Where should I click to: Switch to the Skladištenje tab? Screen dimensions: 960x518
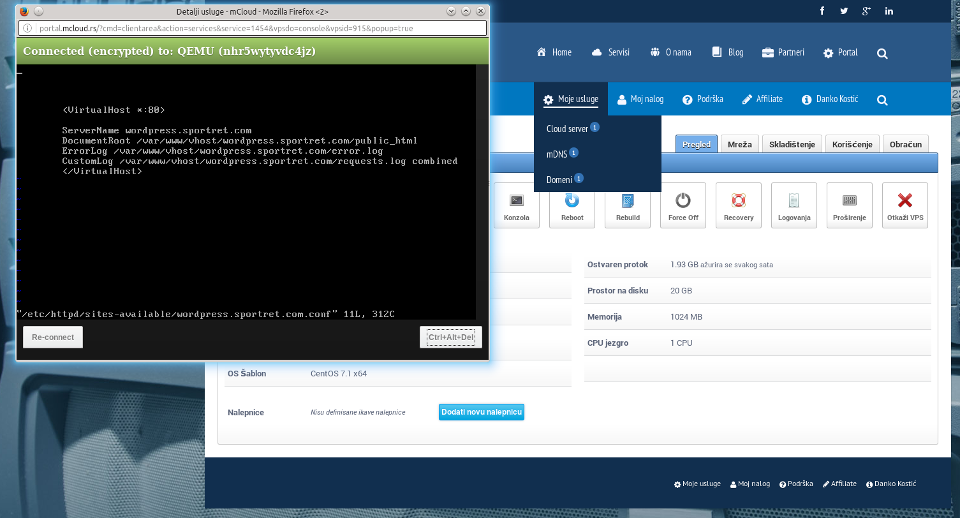[792, 144]
